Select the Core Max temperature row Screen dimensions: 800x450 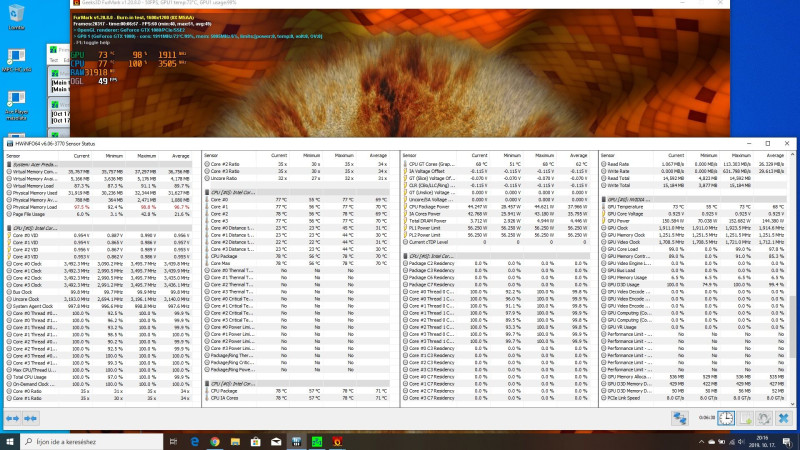coord(297,263)
